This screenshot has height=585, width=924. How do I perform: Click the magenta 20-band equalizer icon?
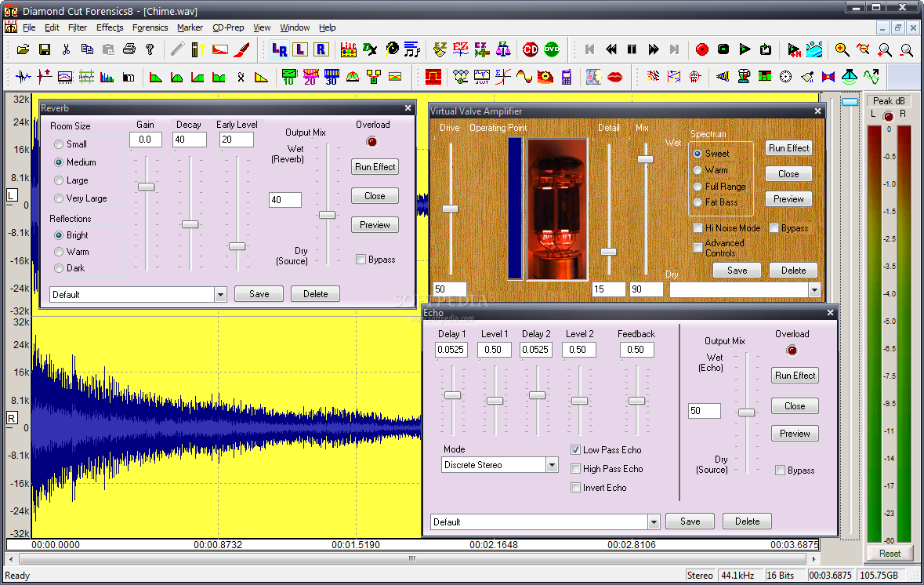point(310,77)
